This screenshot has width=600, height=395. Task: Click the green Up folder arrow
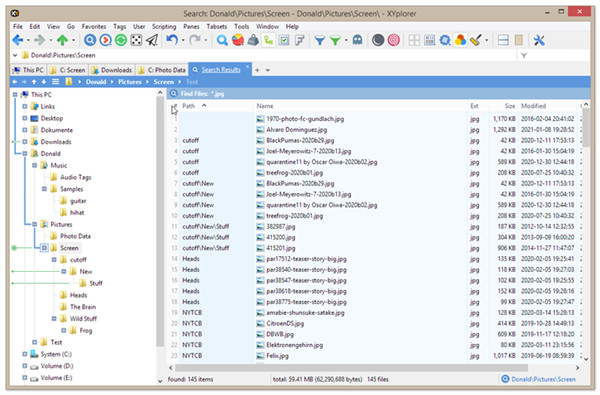[62, 40]
